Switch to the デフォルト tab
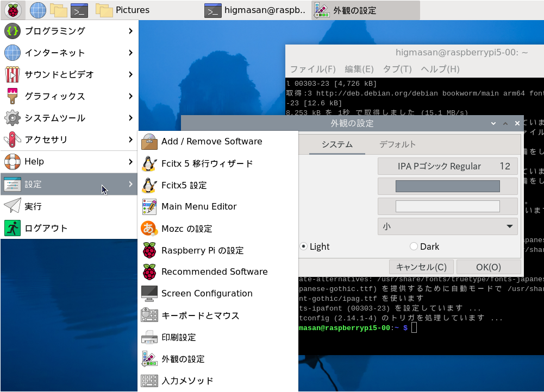Viewport: 544px width, 392px height. tap(397, 144)
